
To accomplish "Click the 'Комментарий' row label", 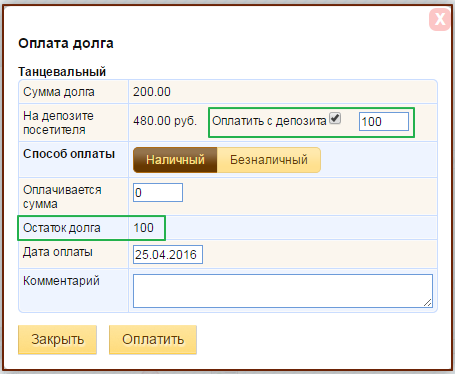I will click(x=61, y=281).
